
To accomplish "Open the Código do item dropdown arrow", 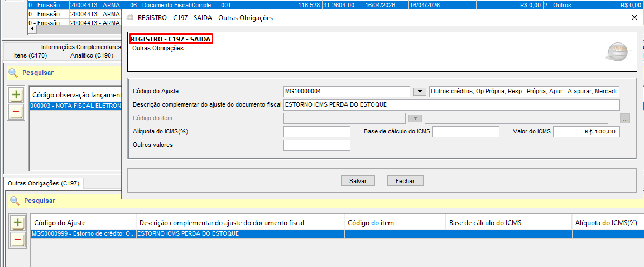I will [x=414, y=118].
